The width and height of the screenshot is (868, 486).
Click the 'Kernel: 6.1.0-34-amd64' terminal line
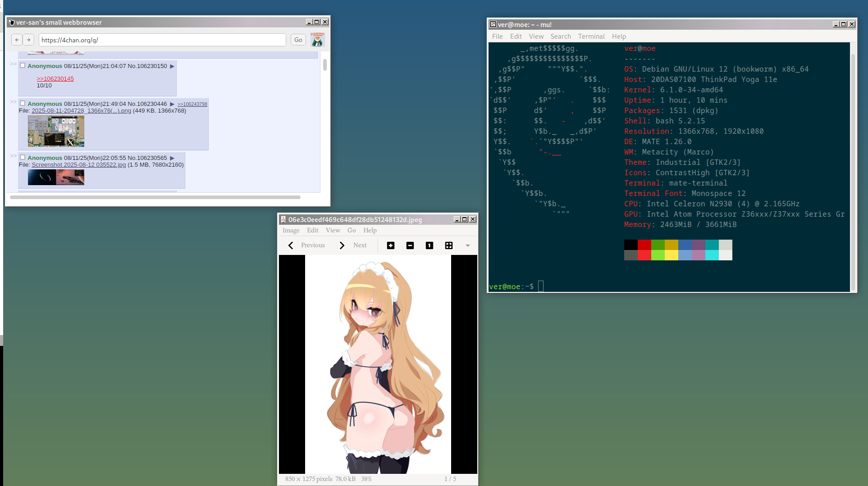(674, 90)
